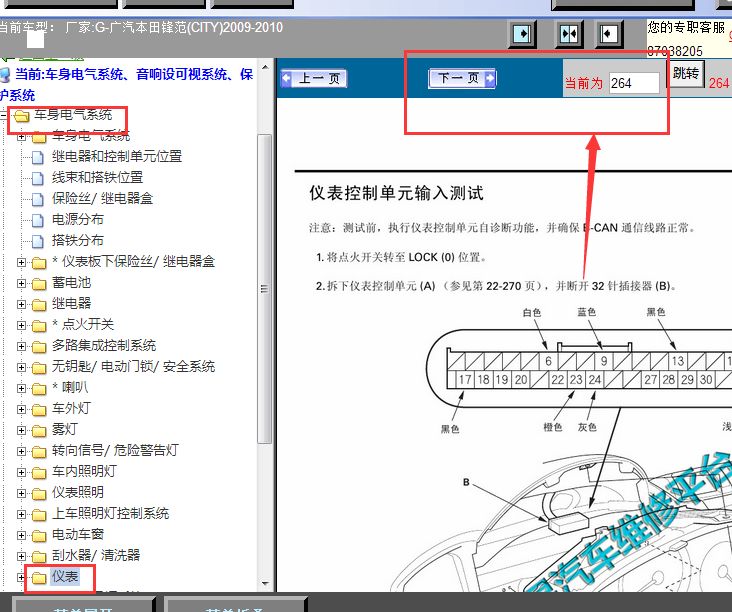Image resolution: width=732 pixels, height=612 pixels.
Task: Click the right-arrow panel layout icon
Action: 521,34
